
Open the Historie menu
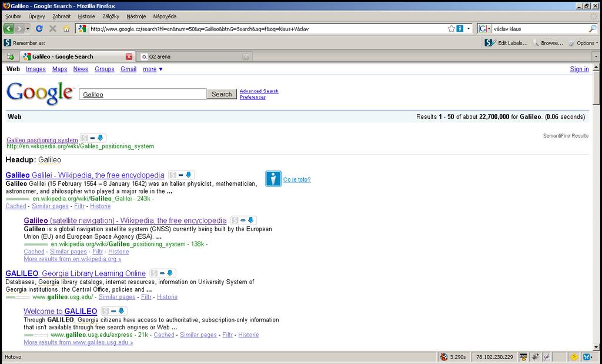coord(86,16)
